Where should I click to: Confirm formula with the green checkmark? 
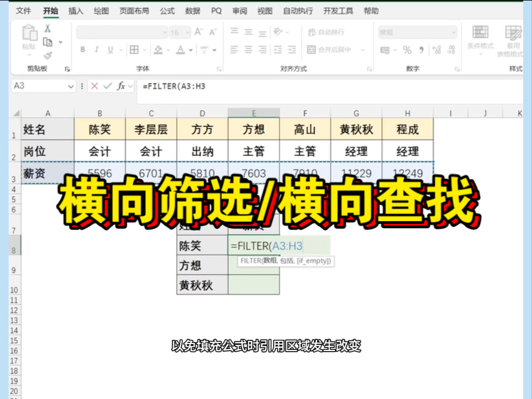(x=107, y=85)
